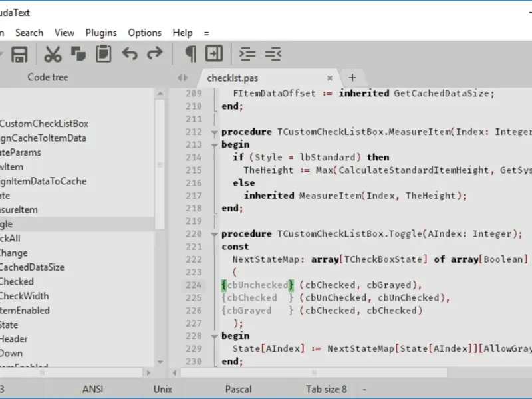Change Tab size 8 in status bar
The image size is (532, 399).
click(x=326, y=389)
